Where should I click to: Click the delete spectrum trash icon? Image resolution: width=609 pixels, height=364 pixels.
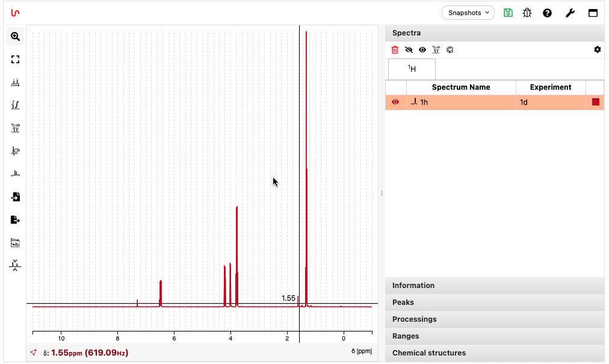pyautogui.click(x=395, y=49)
